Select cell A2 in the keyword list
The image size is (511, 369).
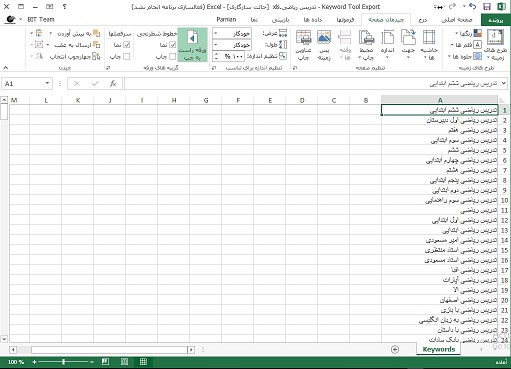tap(440, 120)
